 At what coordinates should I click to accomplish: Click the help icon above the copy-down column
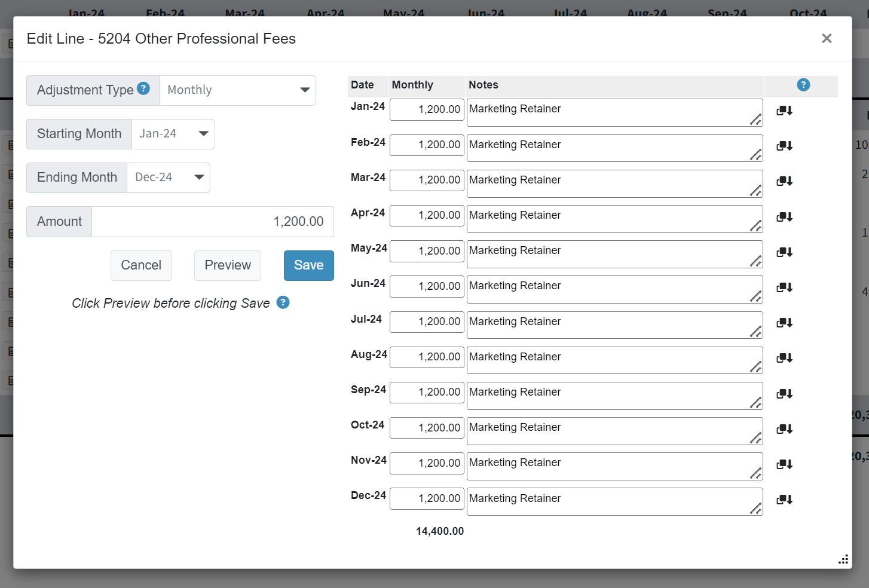[803, 85]
